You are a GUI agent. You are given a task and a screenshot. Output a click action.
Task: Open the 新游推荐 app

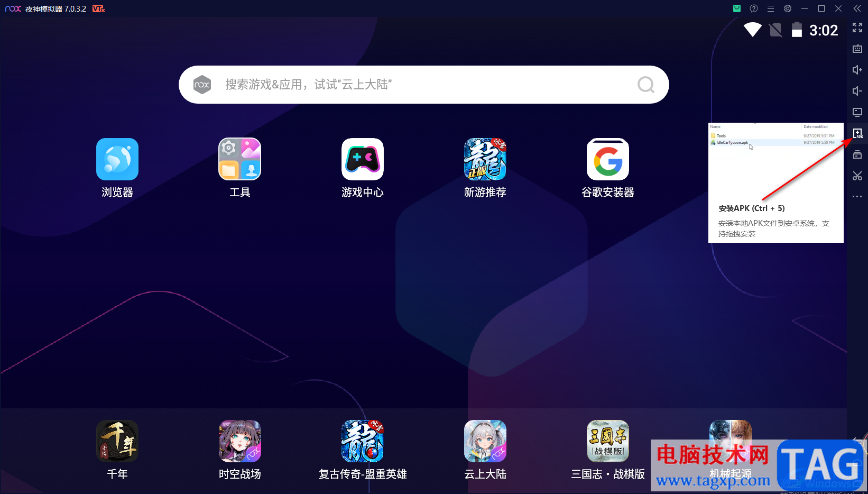(485, 159)
